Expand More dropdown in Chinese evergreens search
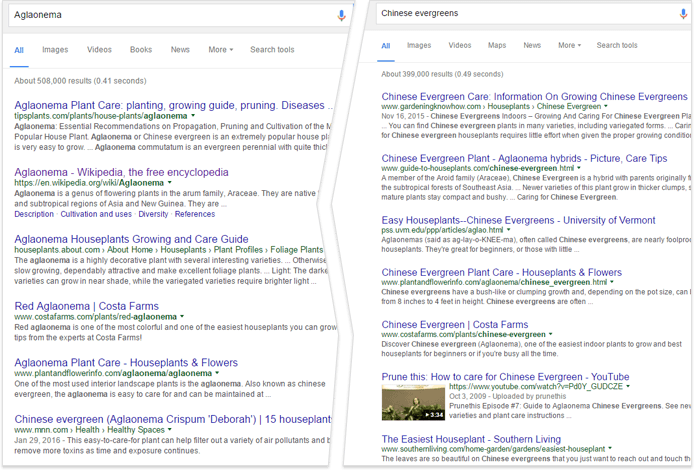The width and height of the screenshot is (694, 470). [x=569, y=45]
